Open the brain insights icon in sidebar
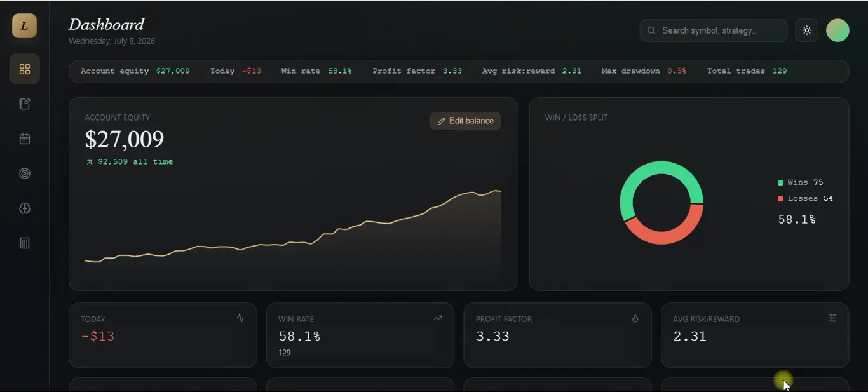Image resolution: width=868 pixels, height=392 pixels. pos(25,208)
